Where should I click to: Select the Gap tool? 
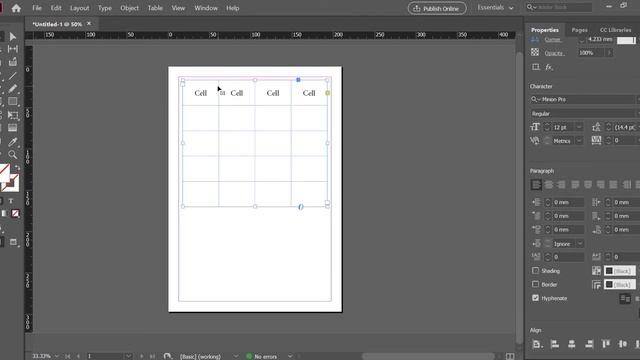[x=13, y=49]
